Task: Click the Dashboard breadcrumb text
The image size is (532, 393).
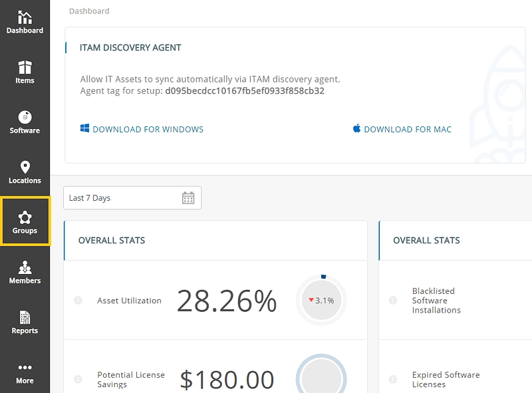Action: tap(89, 11)
